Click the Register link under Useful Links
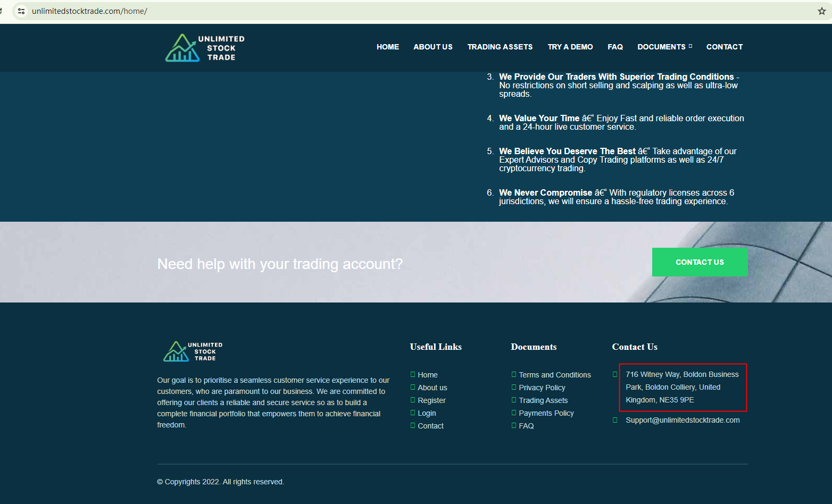This screenshot has width=832, height=504. click(x=431, y=400)
